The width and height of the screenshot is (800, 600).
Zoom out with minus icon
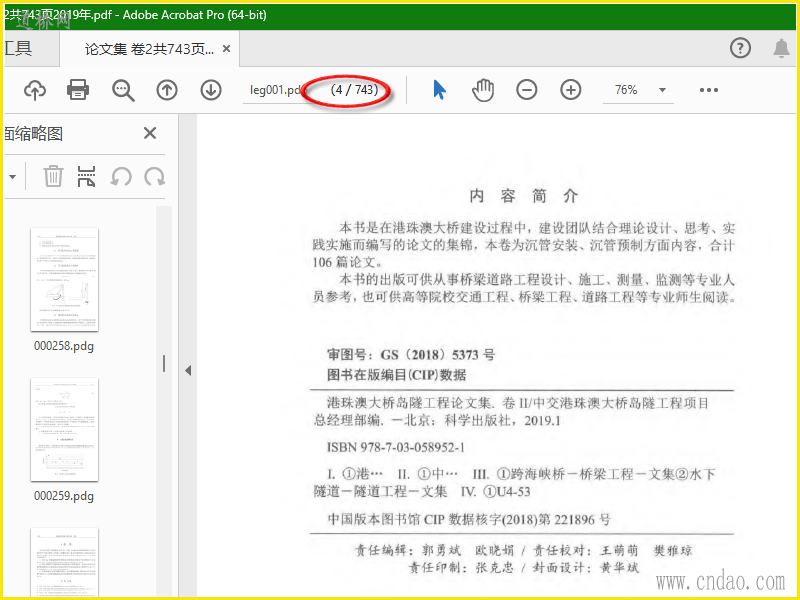(x=527, y=90)
